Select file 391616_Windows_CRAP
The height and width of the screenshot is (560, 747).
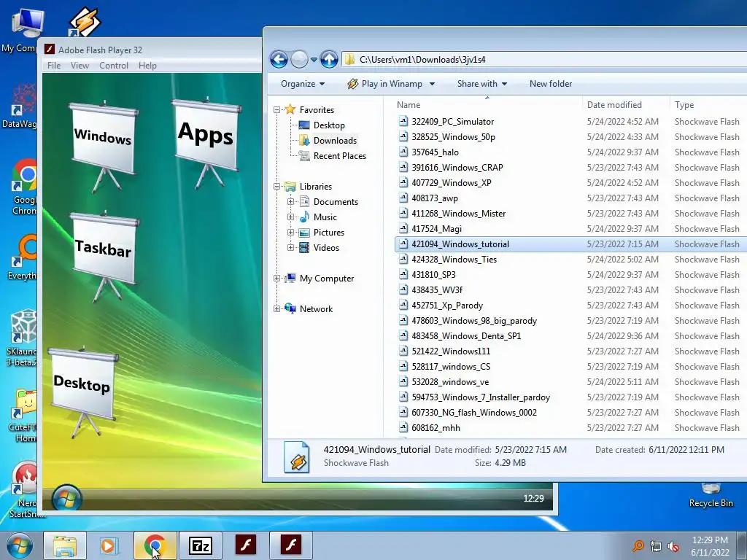coord(457,168)
